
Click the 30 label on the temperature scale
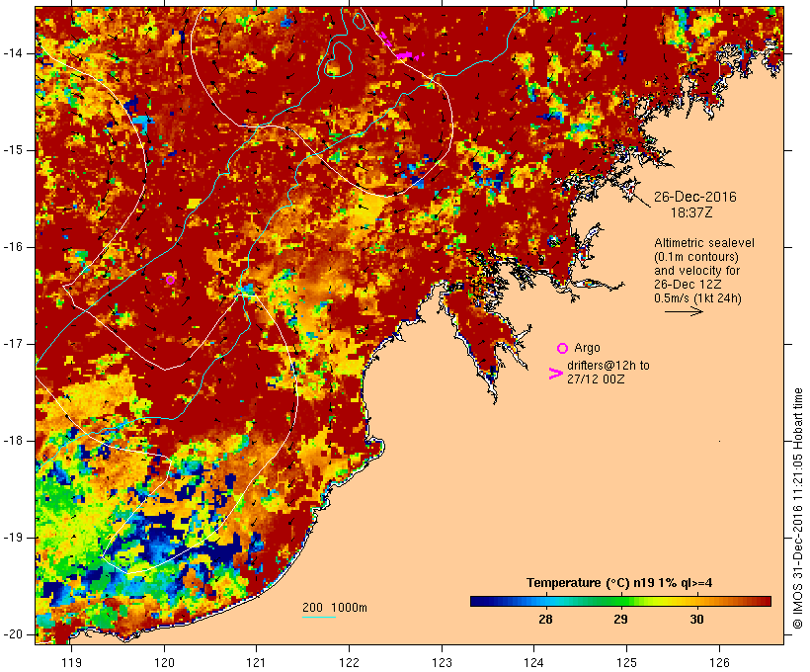click(696, 619)
